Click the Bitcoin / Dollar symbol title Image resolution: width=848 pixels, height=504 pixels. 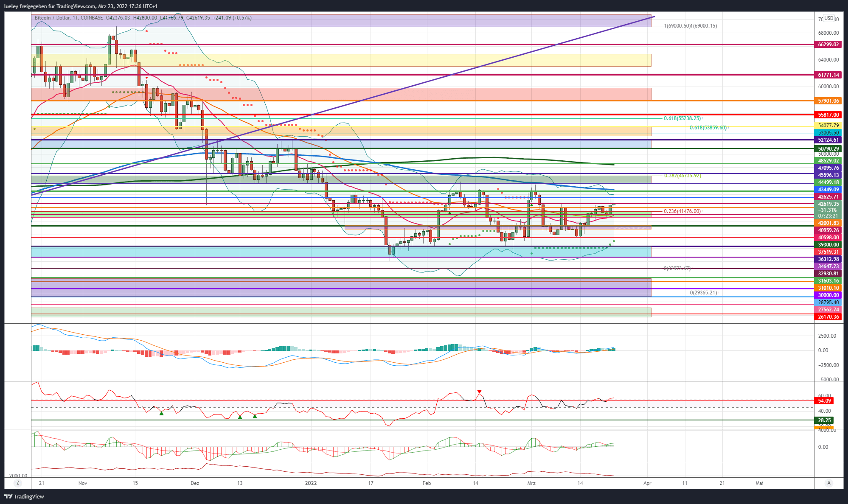point(52,18)
